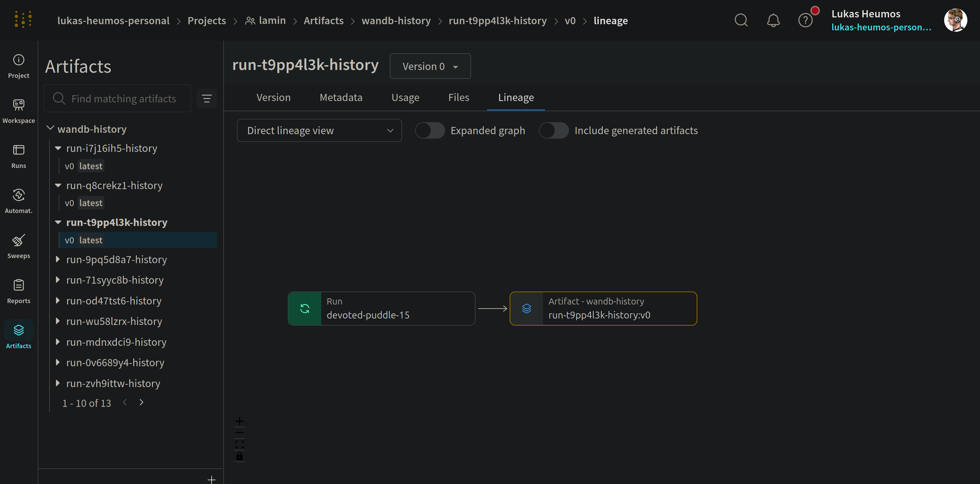This screenshot has width=980, height=484.
Task: Expand run-9pq5d8a7-history tree node
Action: (x=58, y=259)
